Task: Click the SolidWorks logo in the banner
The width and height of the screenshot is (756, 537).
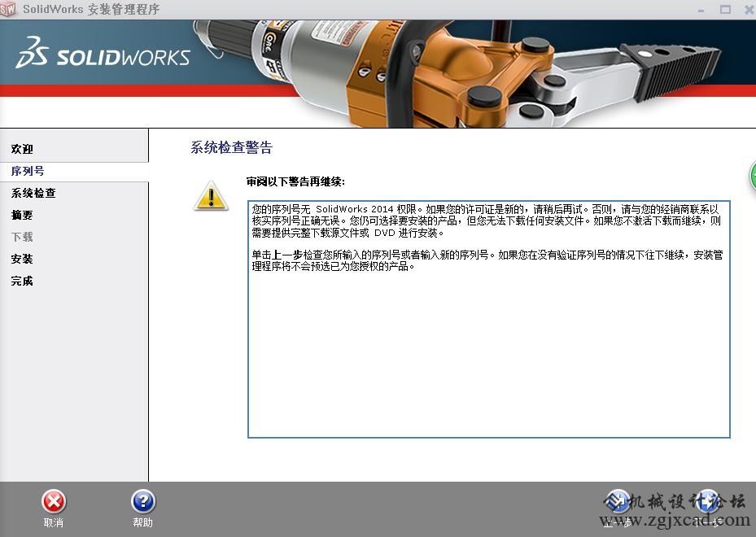Action: coord(103,53)
